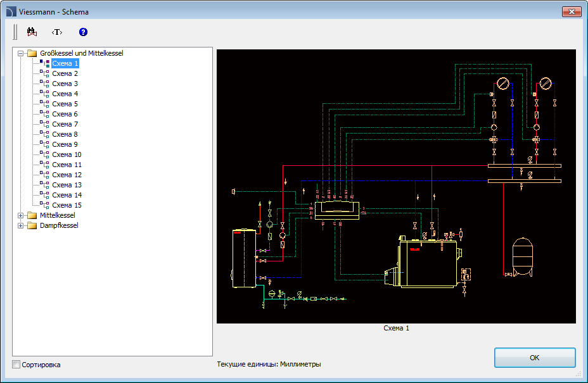Image resolution: width=588 pixels, height=383 pixels.
Task: Click schema icon next to Схема 14
Action: coord(44,195)
